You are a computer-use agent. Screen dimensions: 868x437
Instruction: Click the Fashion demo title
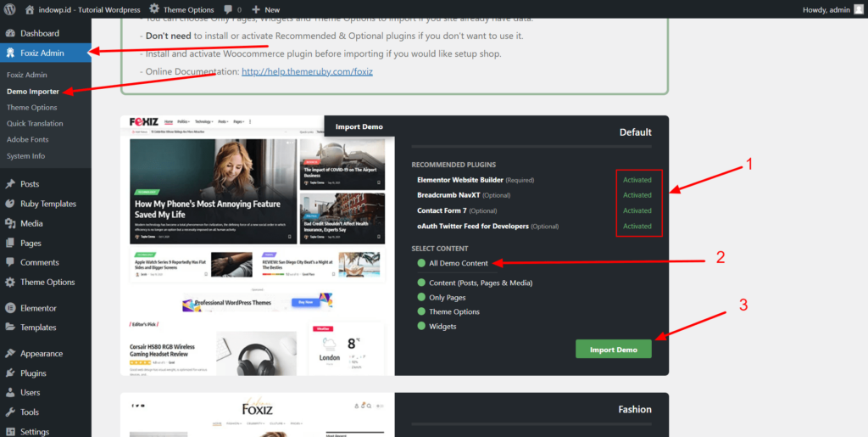[635, 409]
